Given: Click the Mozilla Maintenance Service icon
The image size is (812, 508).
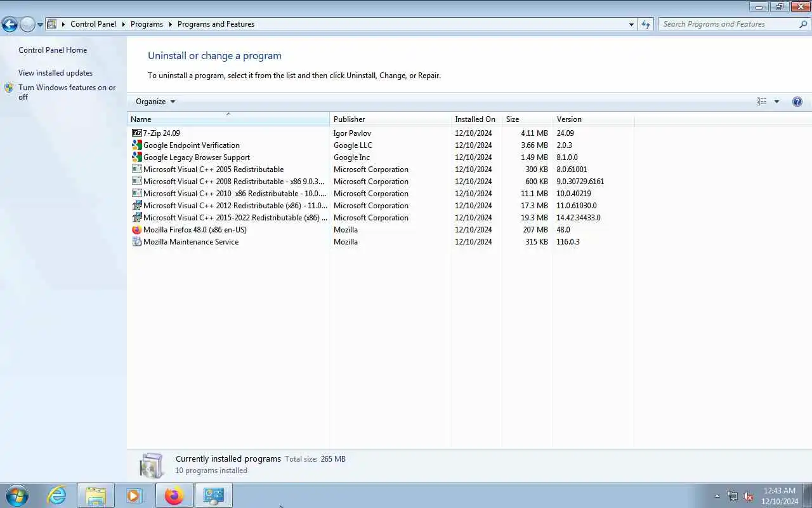Looking at the screenshot, I should [136, 242].
